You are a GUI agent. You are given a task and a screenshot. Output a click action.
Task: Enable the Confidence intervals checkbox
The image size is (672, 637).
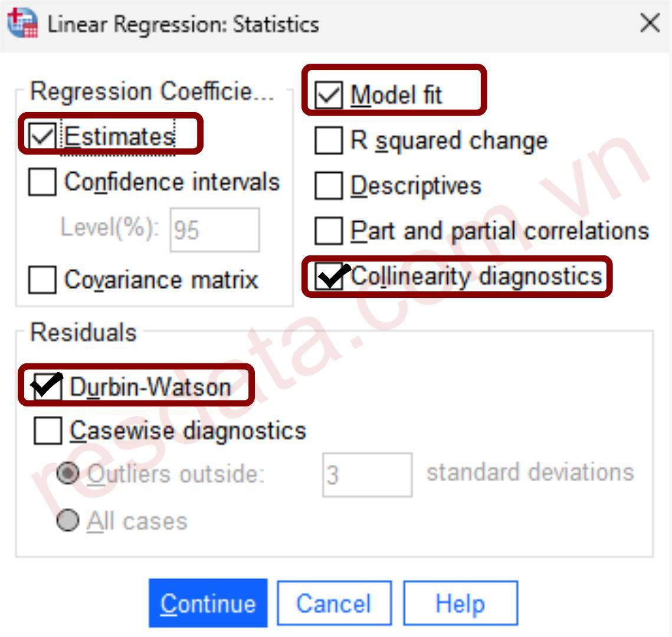(43, 182)
